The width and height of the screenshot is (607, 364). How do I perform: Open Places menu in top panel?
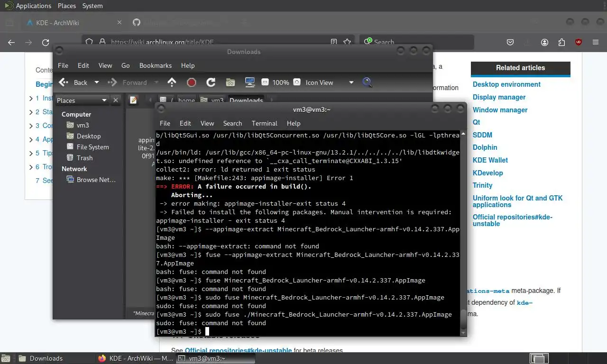pyautogui.click(x=67, y=6)
